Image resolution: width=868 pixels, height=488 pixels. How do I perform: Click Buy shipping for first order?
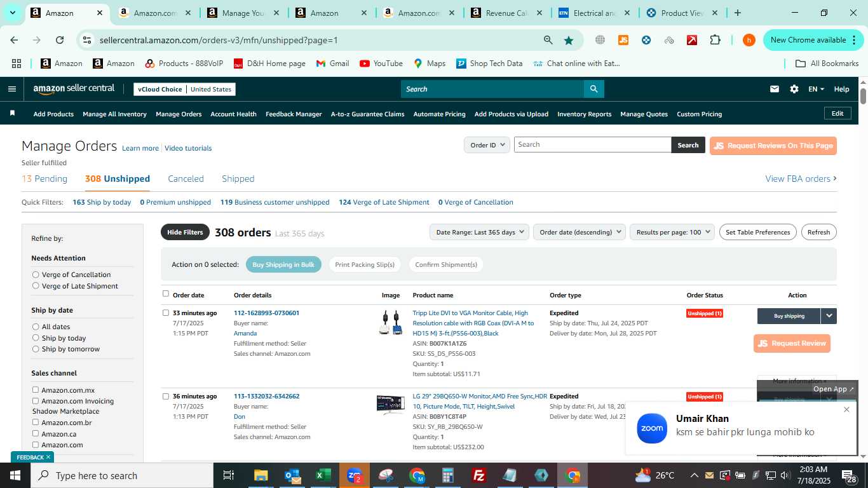(789, 316)
